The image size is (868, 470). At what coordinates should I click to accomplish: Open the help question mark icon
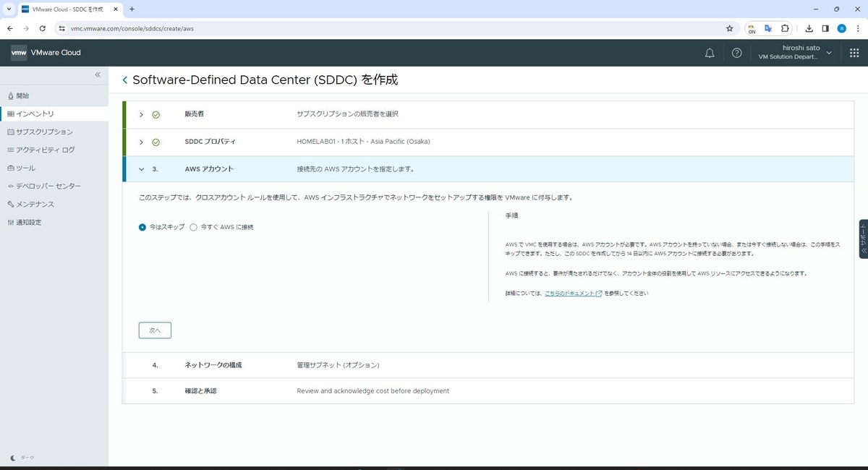click(736, 53)
